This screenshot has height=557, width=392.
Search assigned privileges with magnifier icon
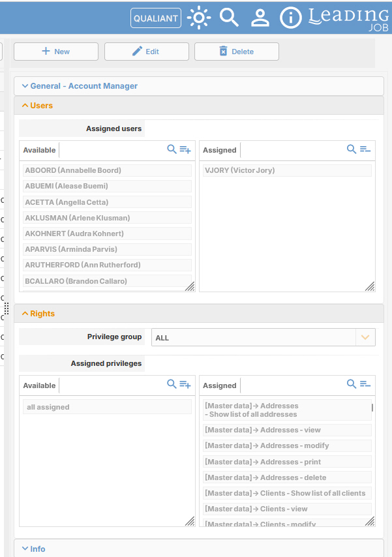pos(352,384)
